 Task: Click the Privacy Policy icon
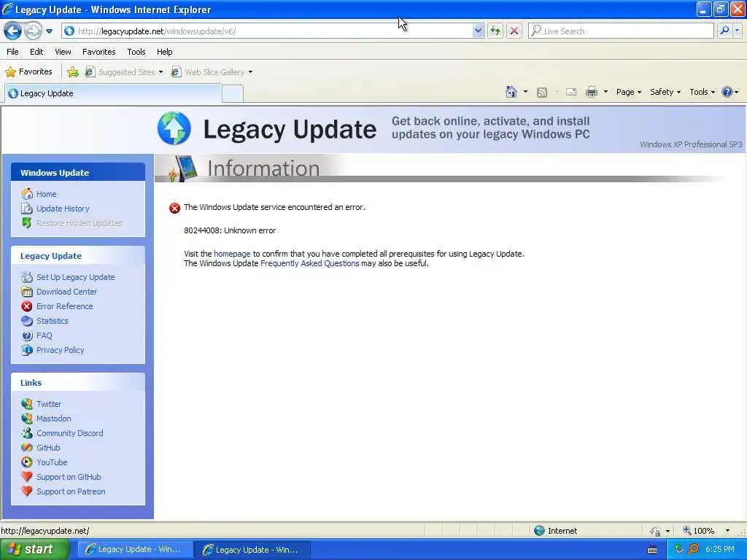[x=27, y=350]
